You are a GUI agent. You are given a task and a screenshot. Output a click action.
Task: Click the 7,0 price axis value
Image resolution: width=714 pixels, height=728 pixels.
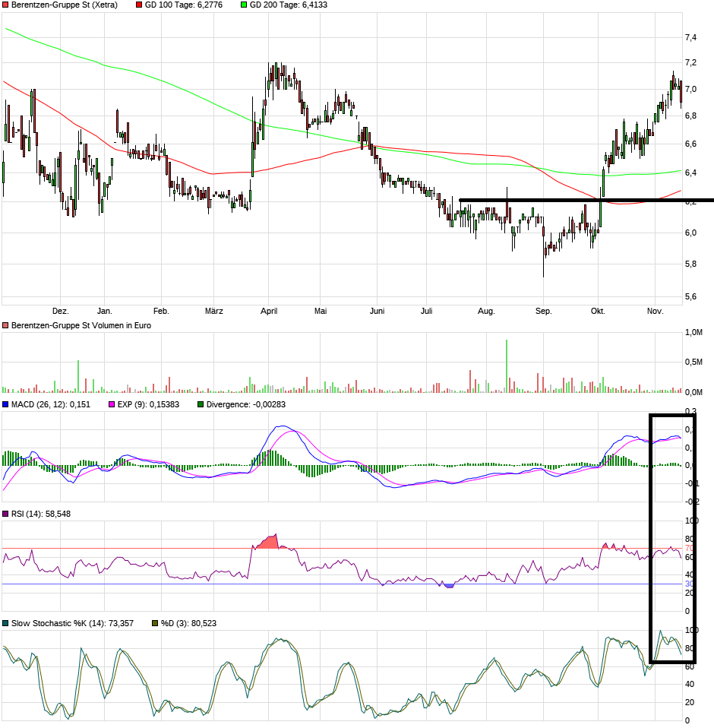pyautogui.click(x=690, y=89)
